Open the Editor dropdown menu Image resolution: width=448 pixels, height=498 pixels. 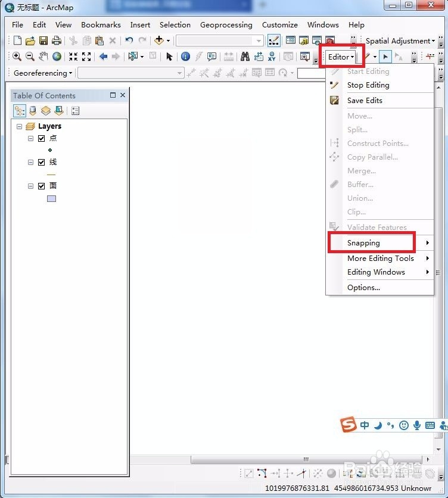[341, 57]
